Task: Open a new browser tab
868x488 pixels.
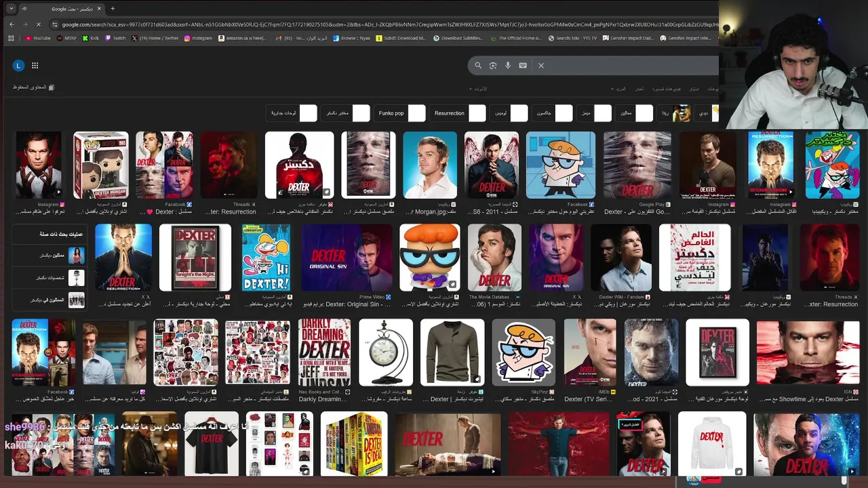Action: tap(113, 9)
